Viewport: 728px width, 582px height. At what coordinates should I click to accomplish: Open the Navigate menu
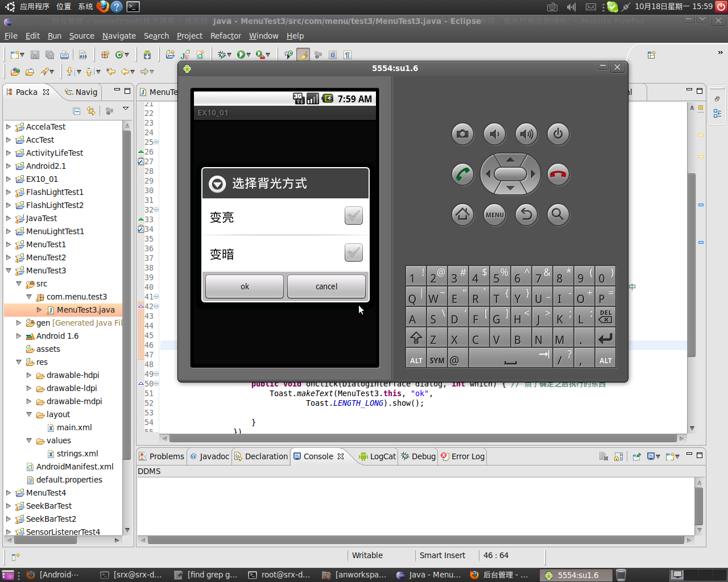[119, 36]
